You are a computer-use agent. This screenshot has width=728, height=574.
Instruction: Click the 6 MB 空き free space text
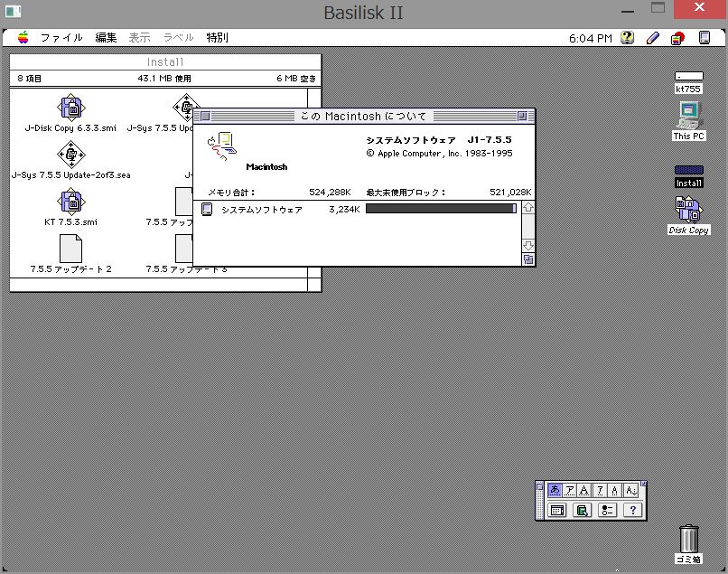point(296,79)
